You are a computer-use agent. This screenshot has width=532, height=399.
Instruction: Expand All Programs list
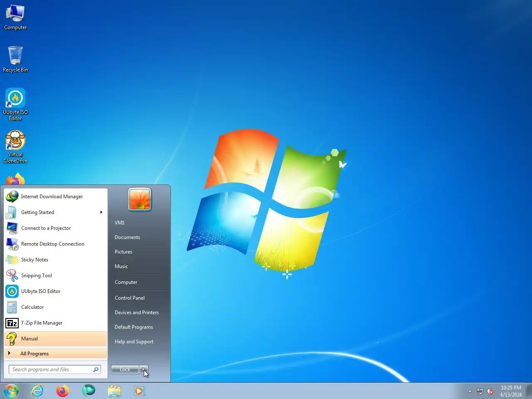click(56, 354)
